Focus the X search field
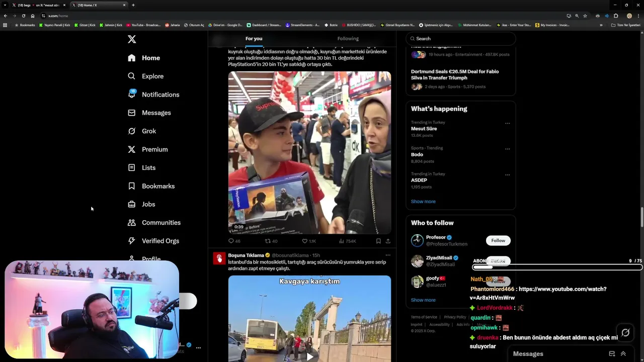Image resolution: width=644 pixels, height=362 pixels. (461, 39)
